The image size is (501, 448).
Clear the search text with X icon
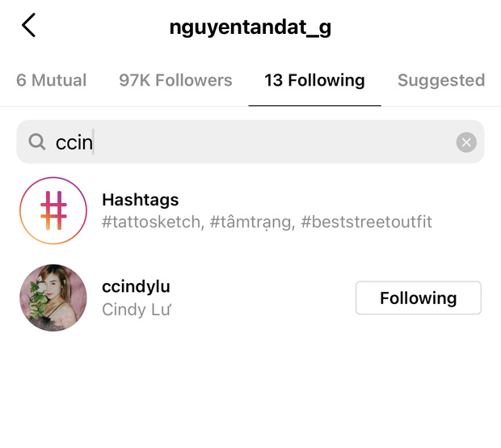466,142
